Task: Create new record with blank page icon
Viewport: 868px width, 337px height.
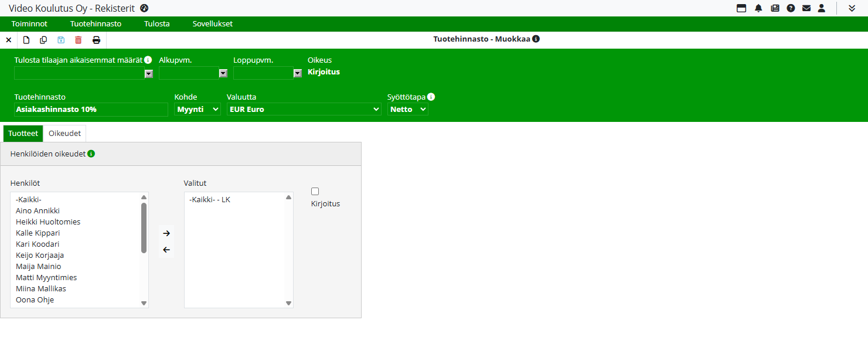Action: pyautogui.click(x=26, y=40)
